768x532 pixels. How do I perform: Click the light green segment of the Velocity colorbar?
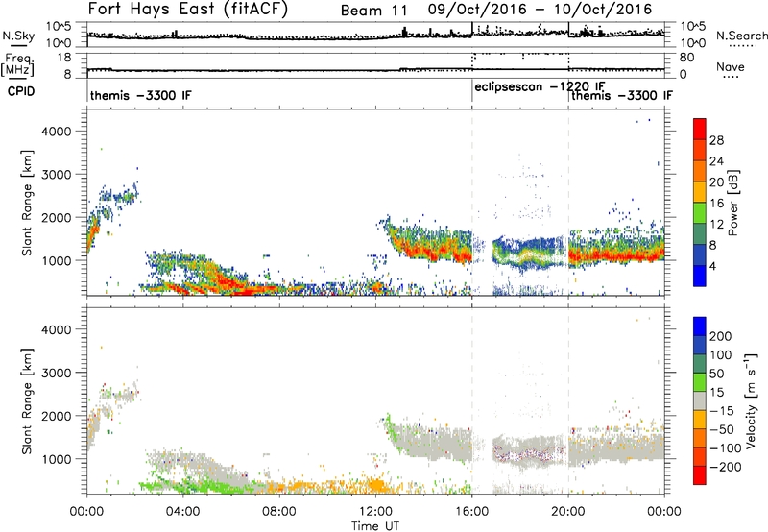(x=700, y=381)
